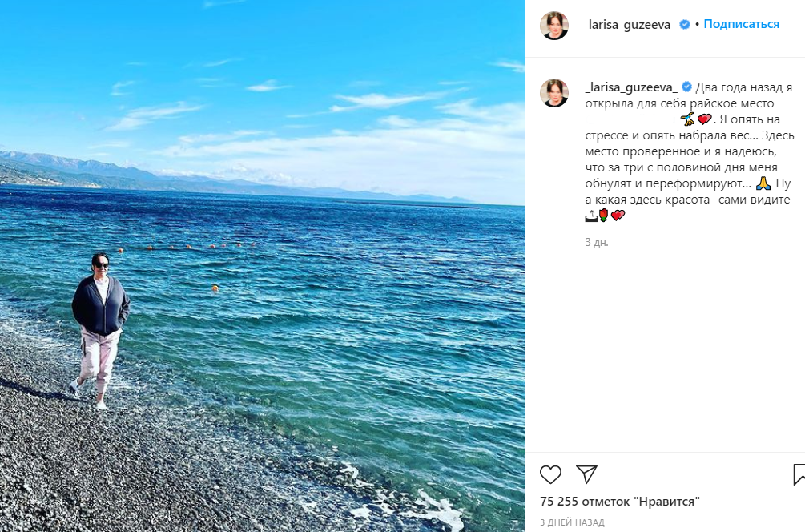Click the "3 дн." caption timestamp
805x532 pixels.
(597, 242)
